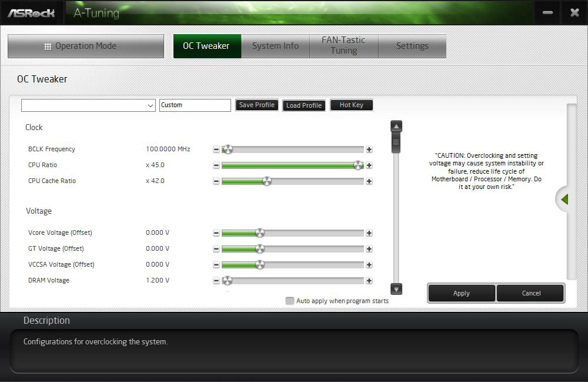Click the CPU Ratio slider handle
This screenshot has width=588, height=382.
(359, 165)
